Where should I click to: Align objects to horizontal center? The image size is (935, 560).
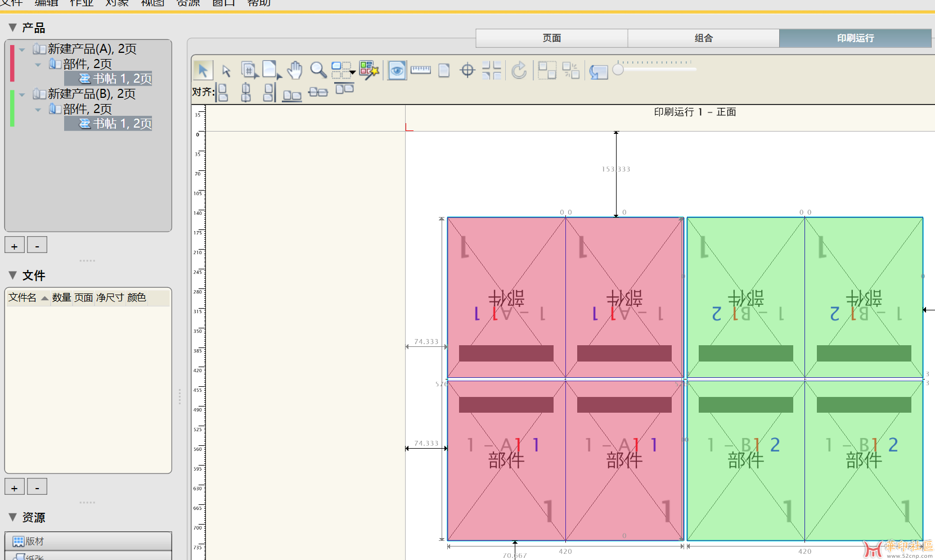246,92
